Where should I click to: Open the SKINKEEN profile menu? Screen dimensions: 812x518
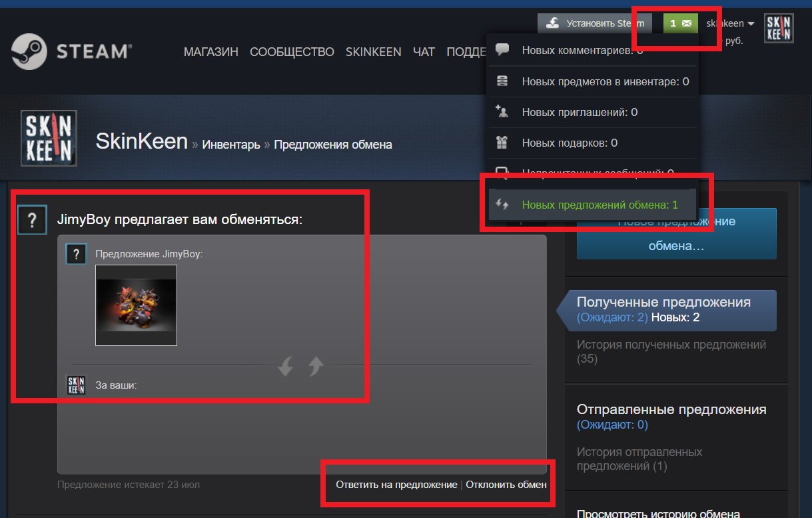point(374,52)
